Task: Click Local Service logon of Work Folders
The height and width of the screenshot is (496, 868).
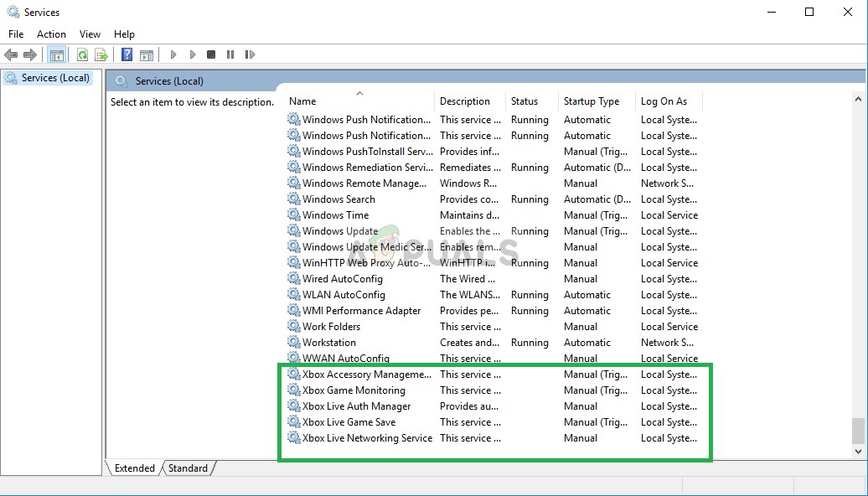Action: tap(669, 327)
